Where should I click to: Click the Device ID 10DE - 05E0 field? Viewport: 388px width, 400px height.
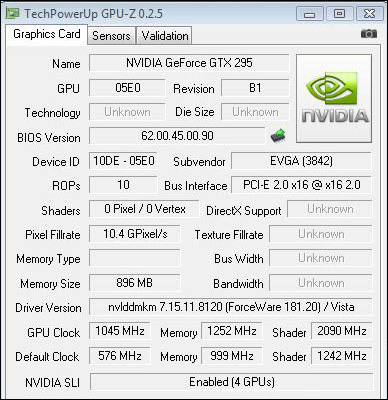123,161
